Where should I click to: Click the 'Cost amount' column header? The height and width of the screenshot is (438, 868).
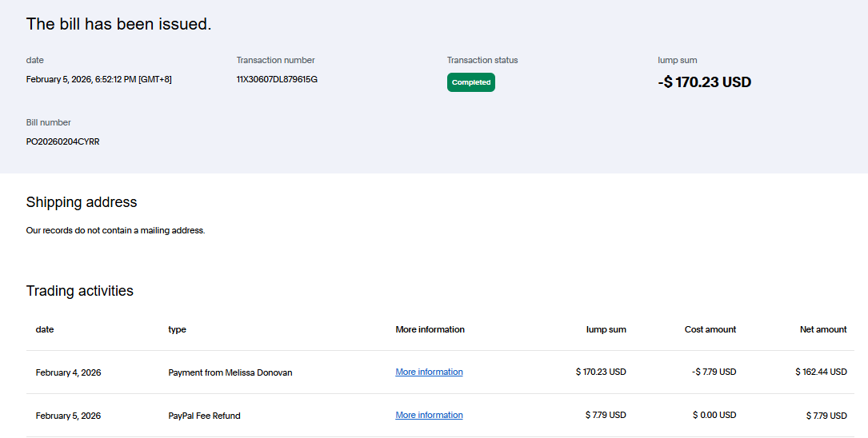(710, 329)
